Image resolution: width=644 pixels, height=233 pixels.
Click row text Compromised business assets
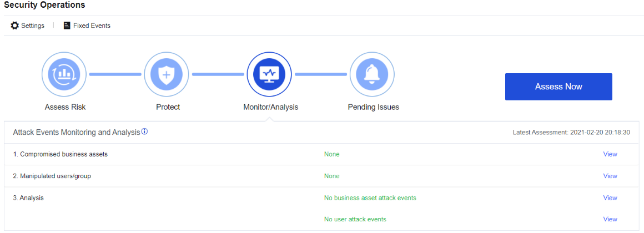[x=61, y=154]
